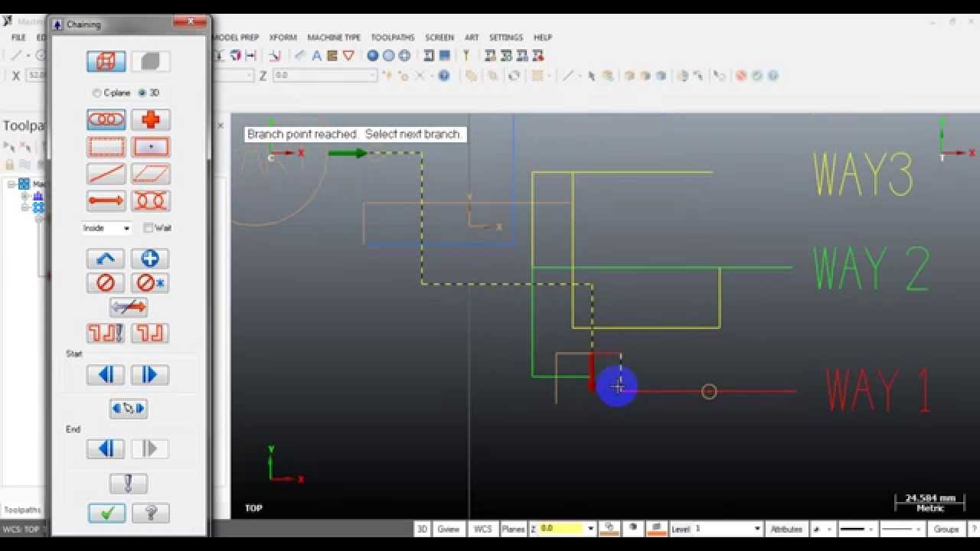Click the blue help circle toolbar icon

click(x=443, y=75)
